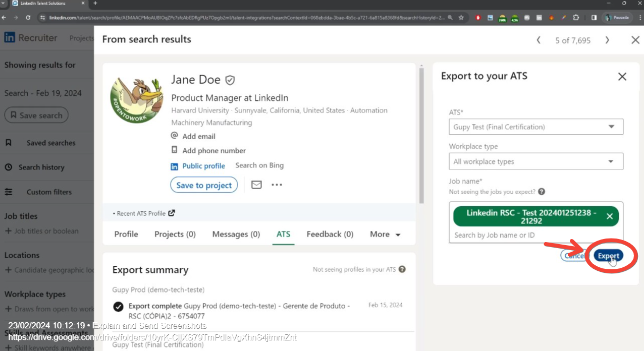Open the three-dot more actions menu

click(x=277, y=185)
